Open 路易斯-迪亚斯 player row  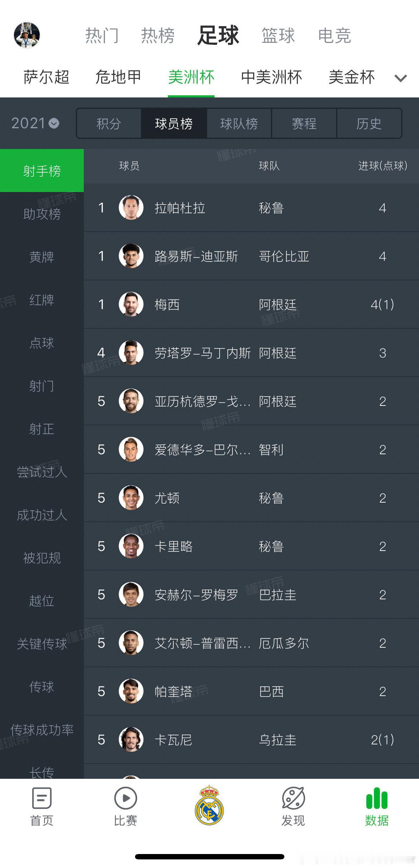point(251,256)
